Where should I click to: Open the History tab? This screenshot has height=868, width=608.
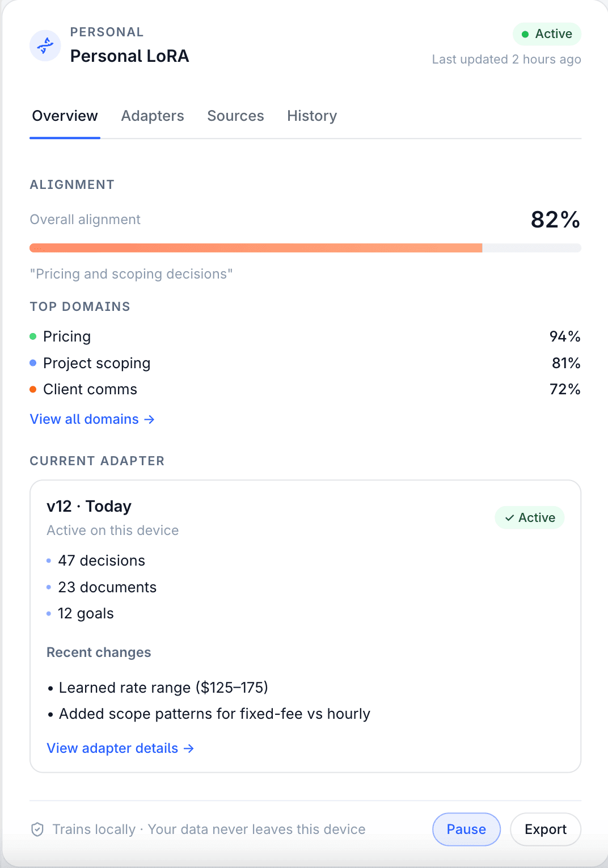click(x=311, y=116)
